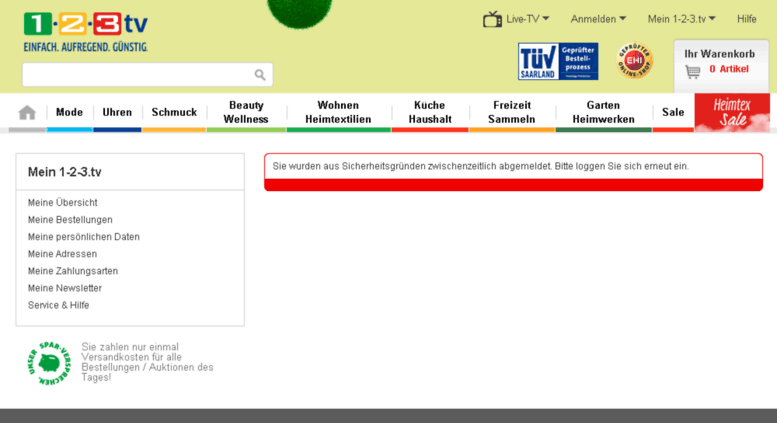The image size is (777, 423).
Task: Open the Beauty Wellness category
Action: (x=246, y=112)
